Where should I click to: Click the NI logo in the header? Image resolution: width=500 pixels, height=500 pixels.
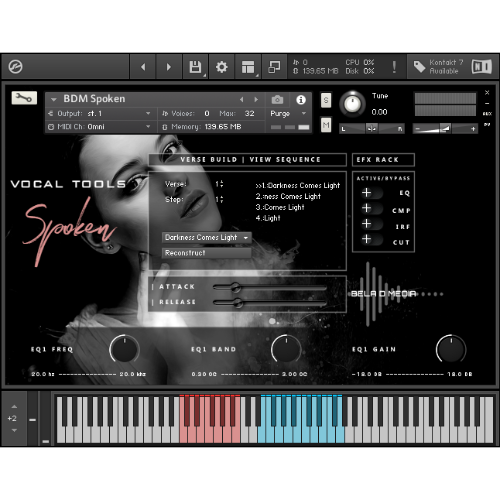[x=482, y=67]
